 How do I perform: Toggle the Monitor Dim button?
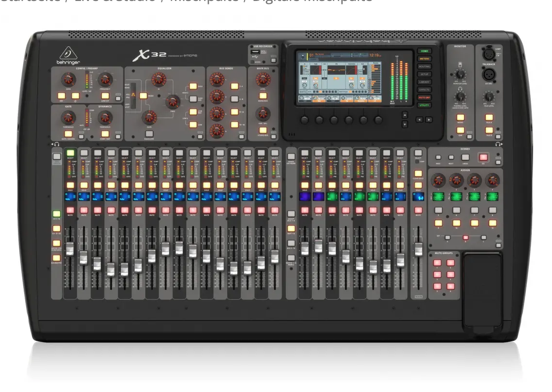coord(461,130)
